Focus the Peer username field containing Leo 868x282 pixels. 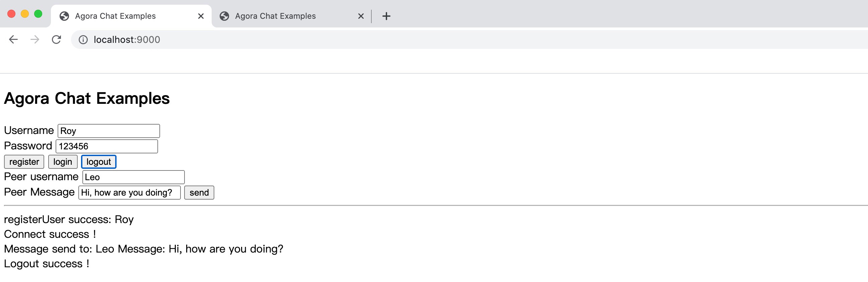133,177
